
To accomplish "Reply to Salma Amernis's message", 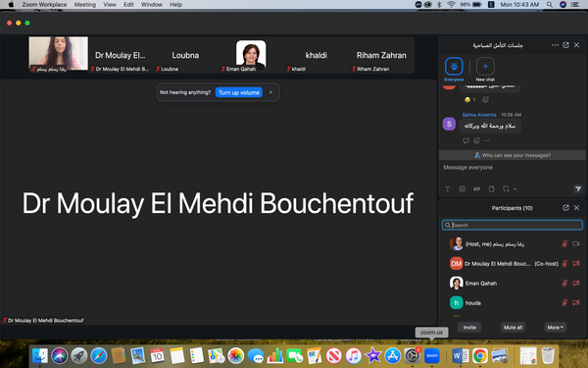I will (465, 140).
